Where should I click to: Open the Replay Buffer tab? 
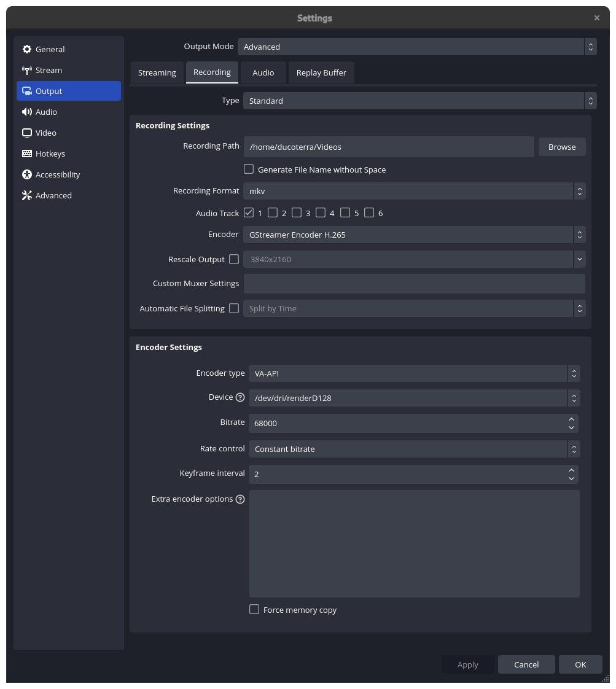[321, 72]
